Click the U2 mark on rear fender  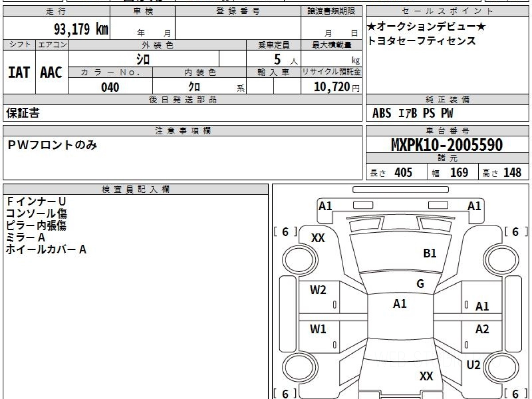click(x=473, y=365)
